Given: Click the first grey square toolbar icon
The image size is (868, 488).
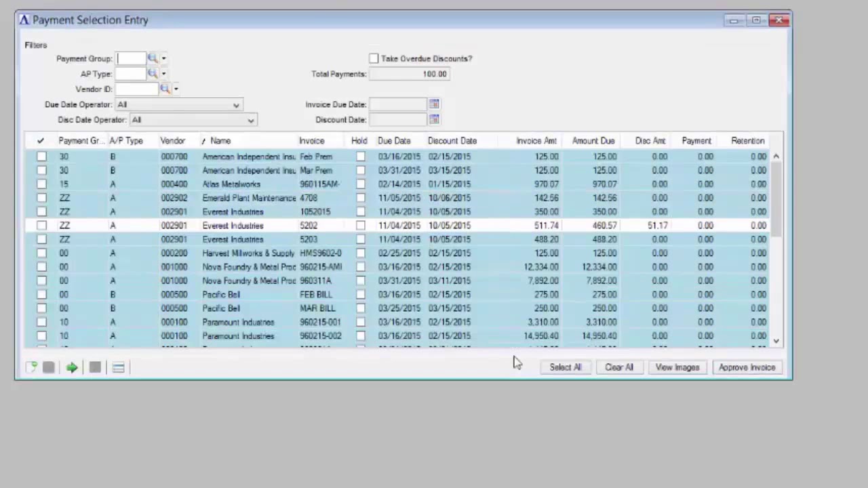Looking at the screenshot, I should point(48,367).
